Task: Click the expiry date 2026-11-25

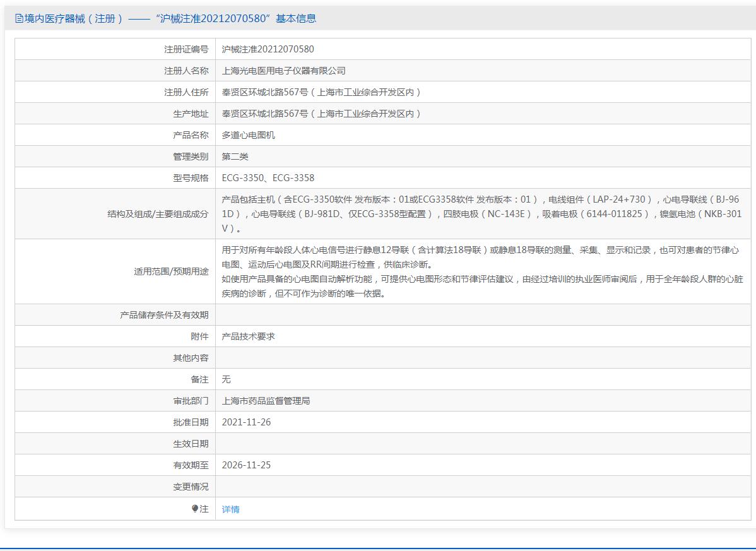Action: click(246, 465)
